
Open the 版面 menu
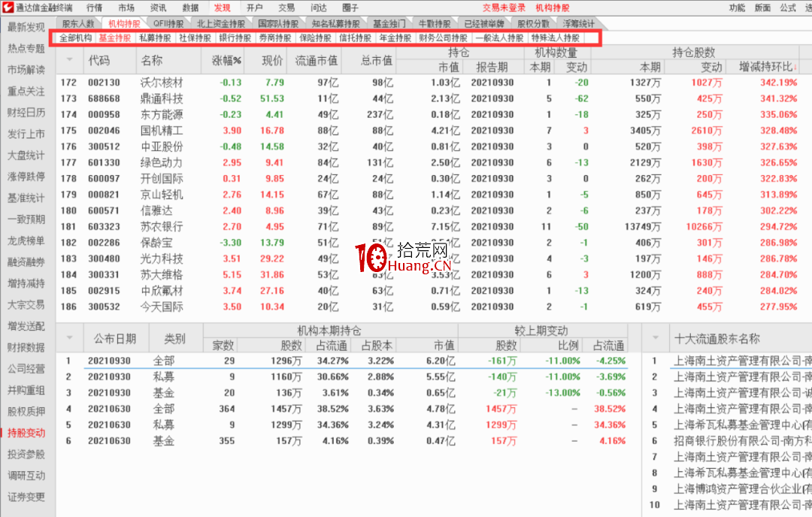[x=762, y=8]
